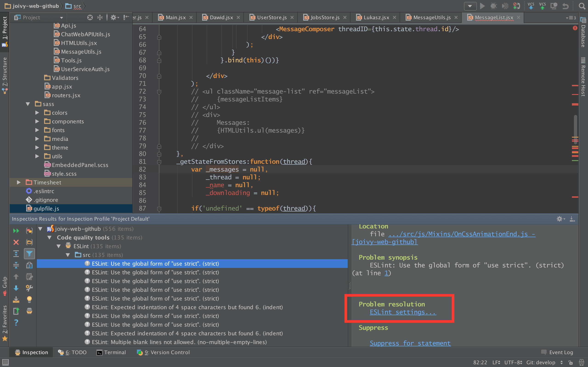Open search everywhere magnifier icon
Screen dimensions: 588x367
click(582, 6)
